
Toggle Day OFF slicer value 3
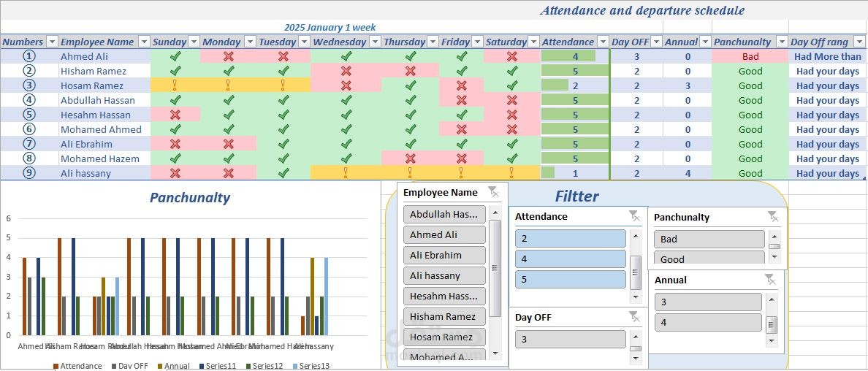point(570,340)
